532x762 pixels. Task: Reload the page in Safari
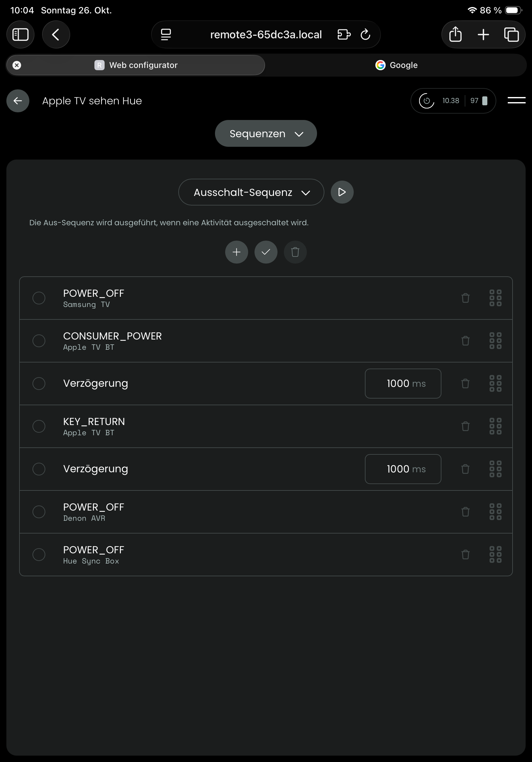click(365, 34)
